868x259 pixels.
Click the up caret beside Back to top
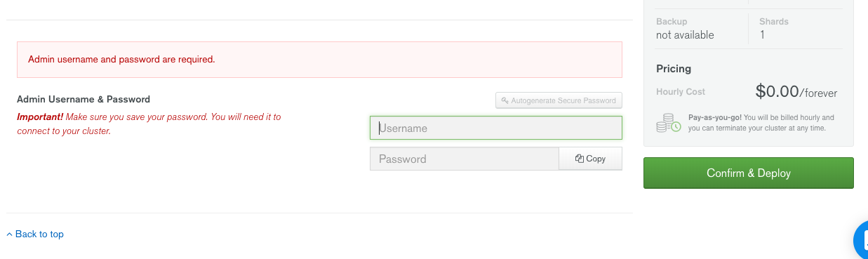(10, 234)
